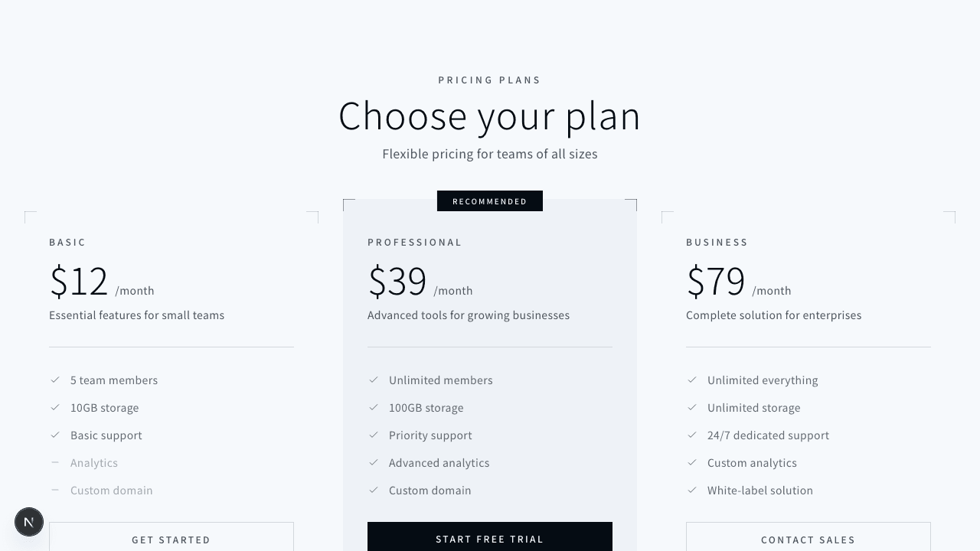Click the Recommended badge
980x551 pixels.
tap(490, 201)
